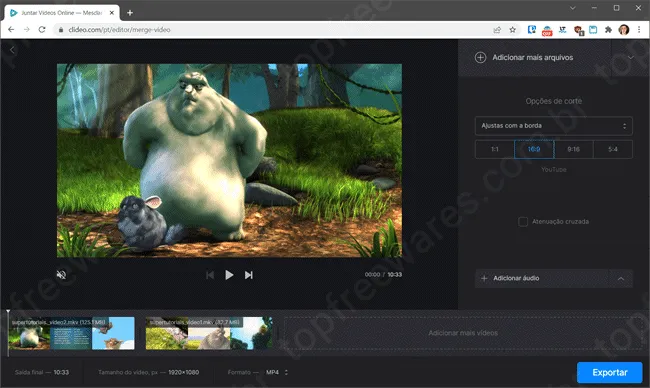The image size is (650, 388).
Task: Click the Exportar button
Action: coord(609,372)
